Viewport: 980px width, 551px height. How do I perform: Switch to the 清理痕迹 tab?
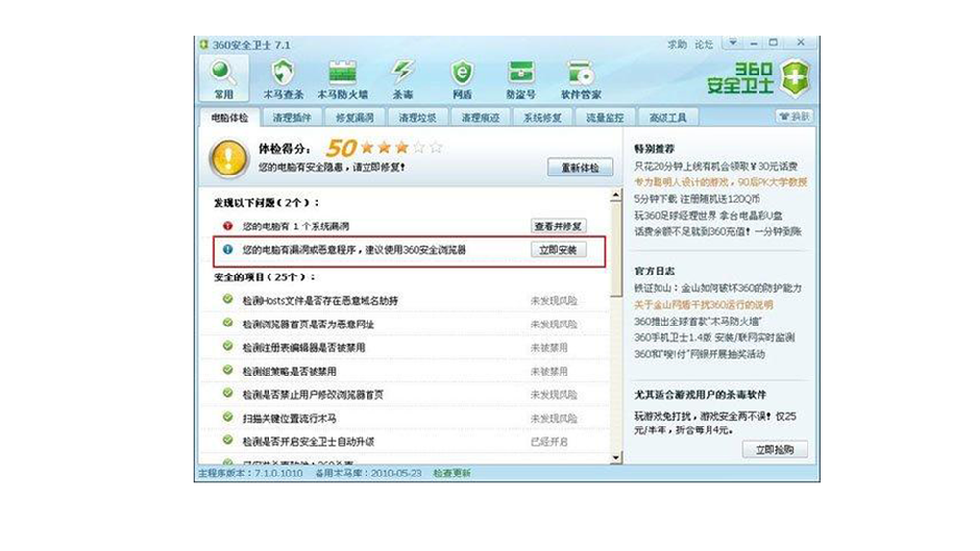pos(479,117)
